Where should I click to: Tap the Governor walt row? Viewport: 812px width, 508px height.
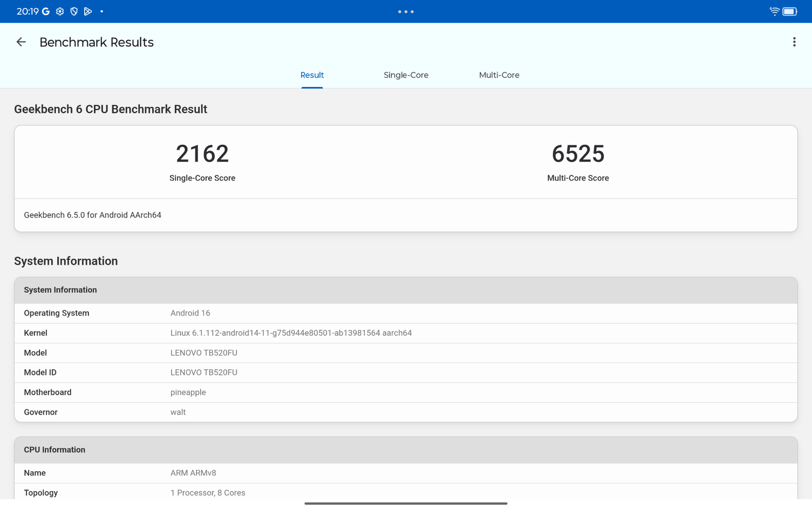(x=178, y=412)
